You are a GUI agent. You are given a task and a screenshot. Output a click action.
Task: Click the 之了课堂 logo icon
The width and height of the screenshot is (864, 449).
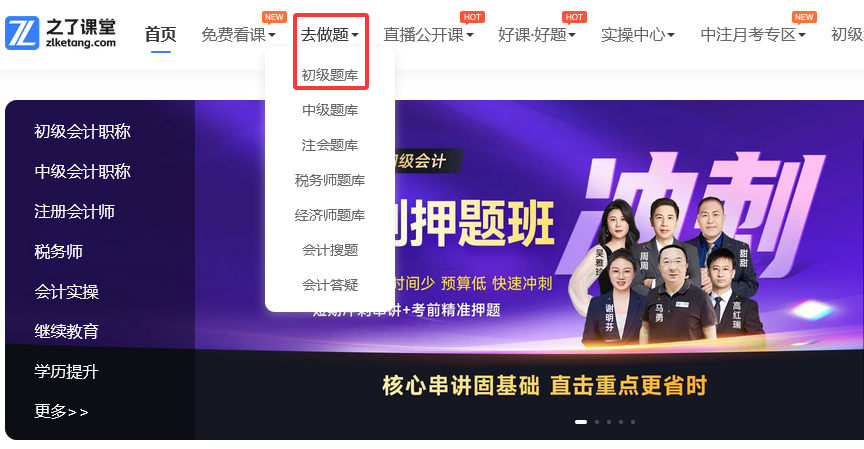pos(22,33)
